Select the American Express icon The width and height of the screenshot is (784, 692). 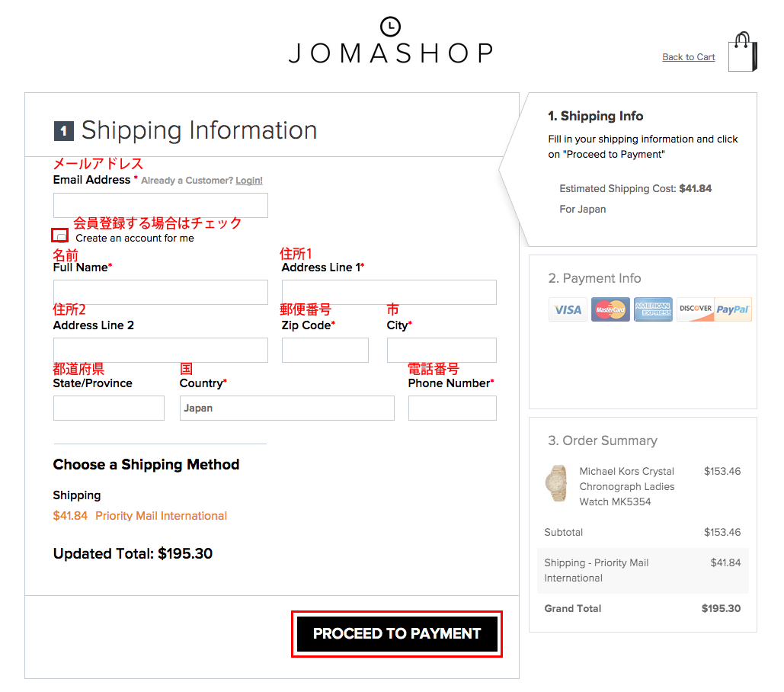click(x=653, y=309)
